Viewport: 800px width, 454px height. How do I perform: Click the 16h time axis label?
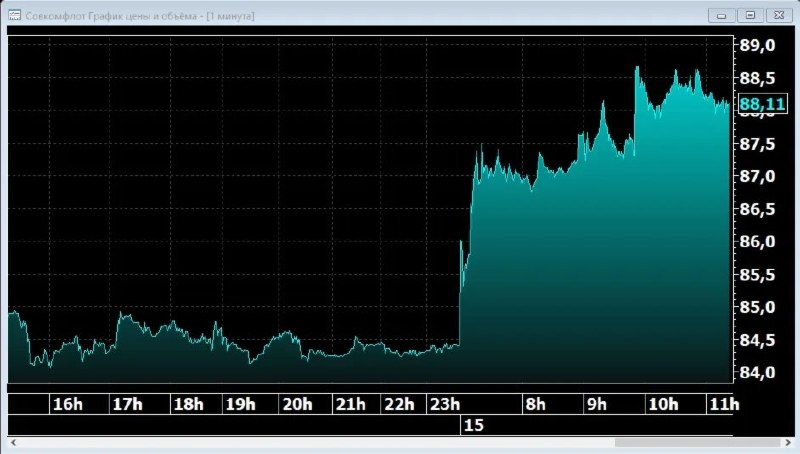click(68, 405)
